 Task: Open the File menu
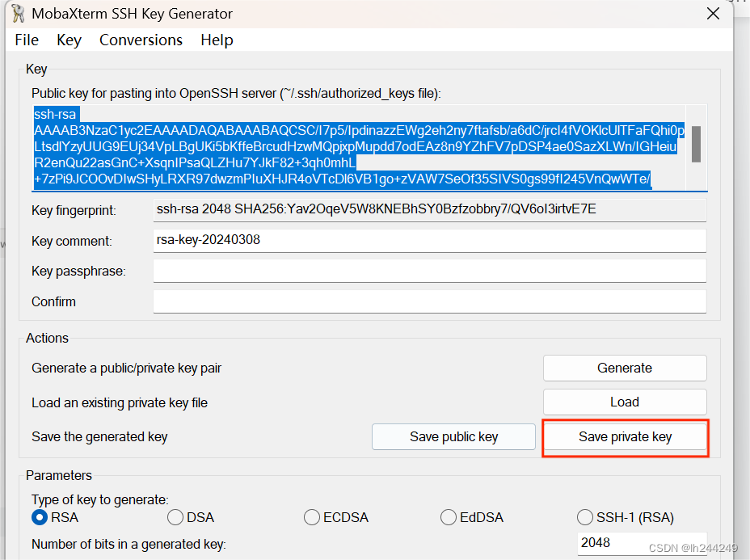click(27, 40)
